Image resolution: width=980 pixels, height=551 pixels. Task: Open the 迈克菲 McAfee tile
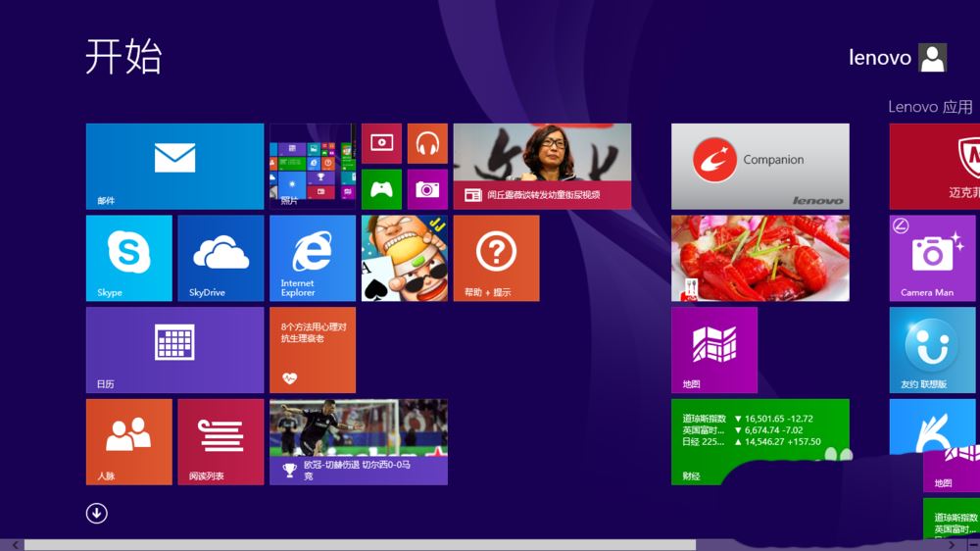934,167
